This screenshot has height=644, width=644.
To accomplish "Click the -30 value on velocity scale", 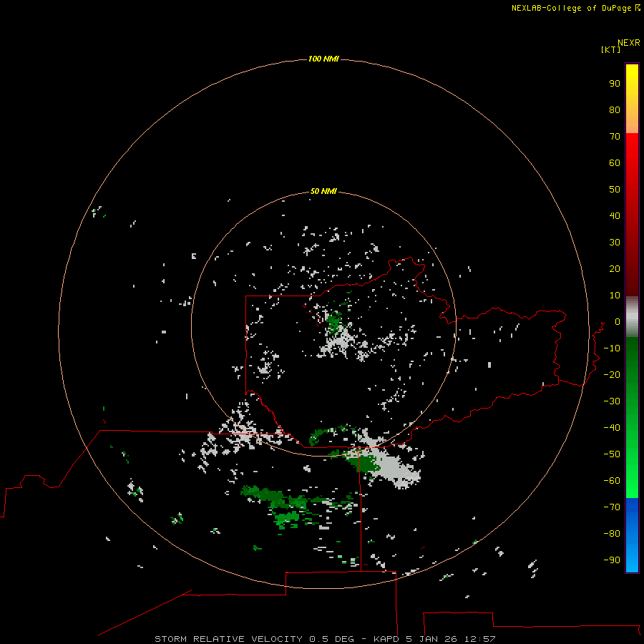I will 612,401.
